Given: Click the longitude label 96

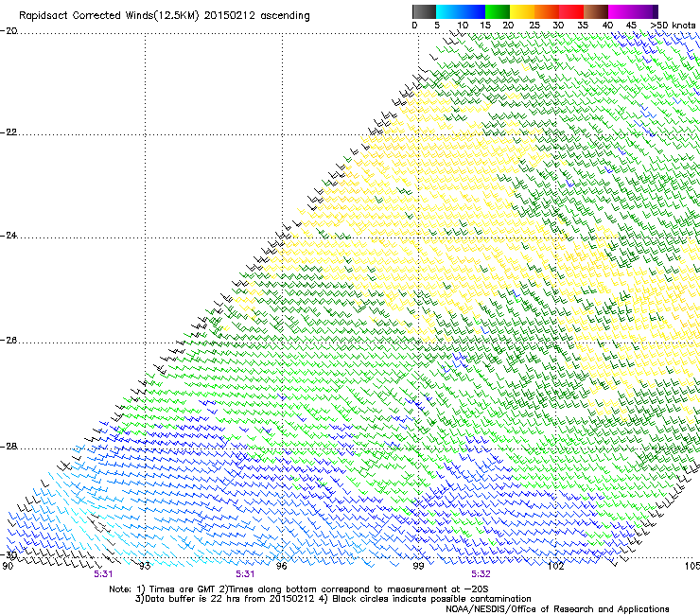Looking at the screenshot, I should tap(282, 567).
